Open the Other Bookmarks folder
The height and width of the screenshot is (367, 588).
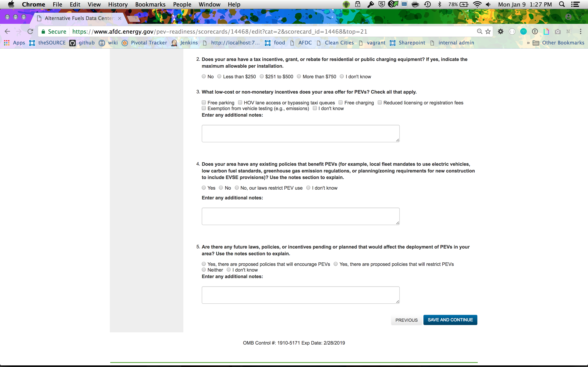pyautogui.click(x=558, y=43)
